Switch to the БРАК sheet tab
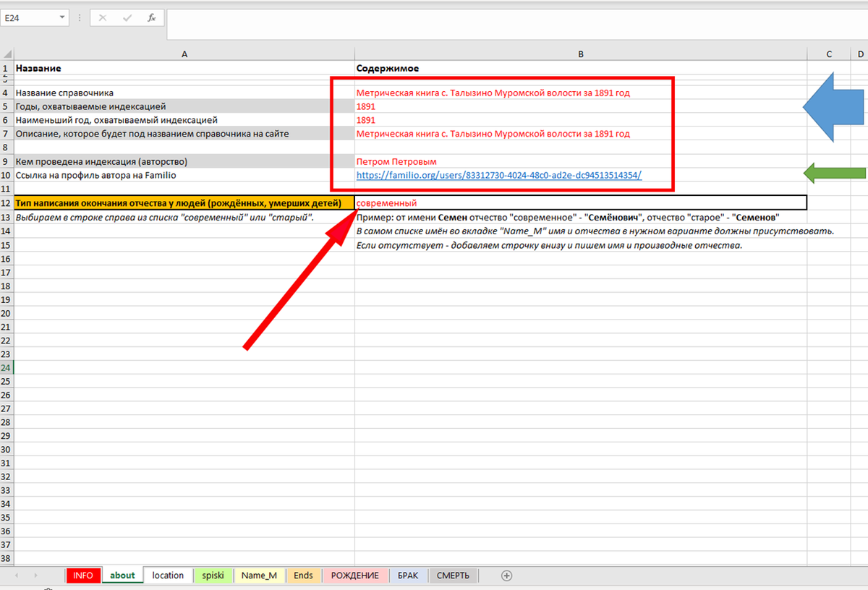Viewport: 868px width, 590px height. [x=409, y=576]
